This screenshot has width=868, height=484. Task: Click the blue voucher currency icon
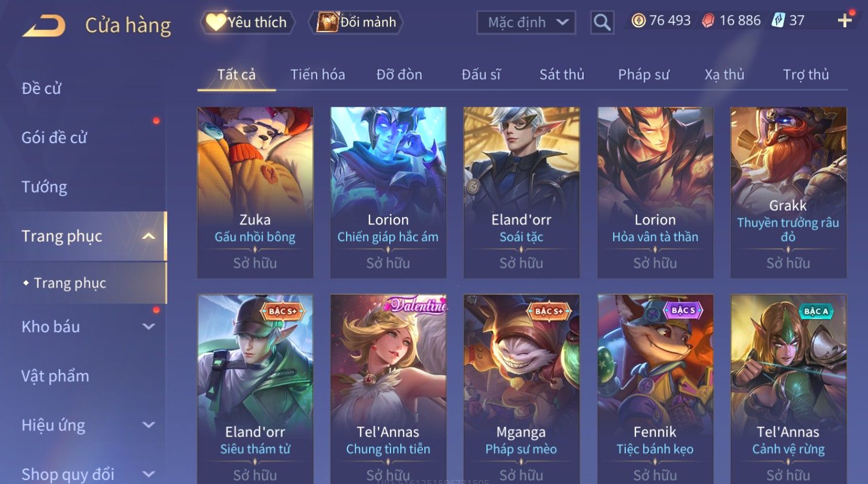pos(779,21)
